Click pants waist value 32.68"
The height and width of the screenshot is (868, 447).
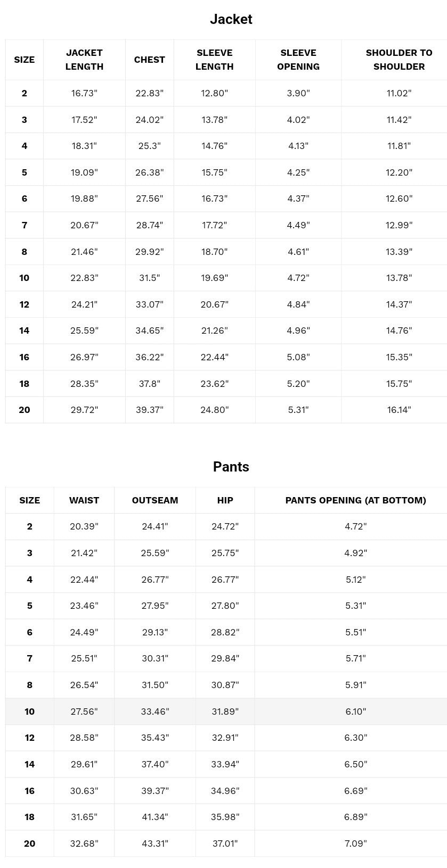(84, 844)
